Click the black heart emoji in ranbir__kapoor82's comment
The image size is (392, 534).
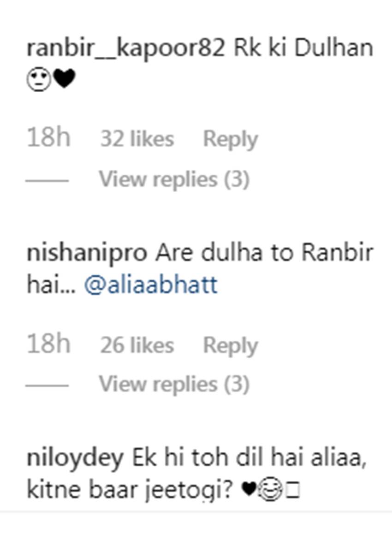tap(65, 79)
